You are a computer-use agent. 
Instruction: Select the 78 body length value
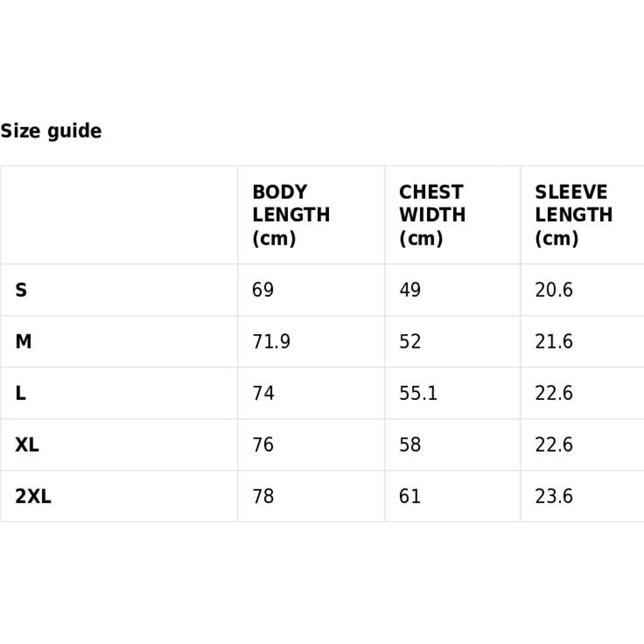point(263,497)
